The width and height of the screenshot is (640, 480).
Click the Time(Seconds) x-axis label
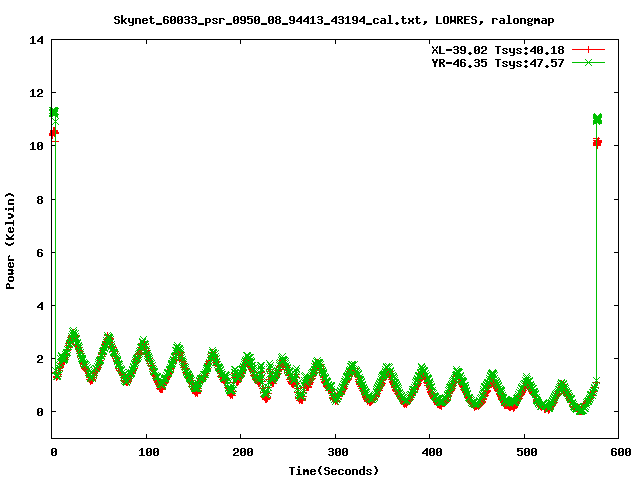[x=334, y=471]
